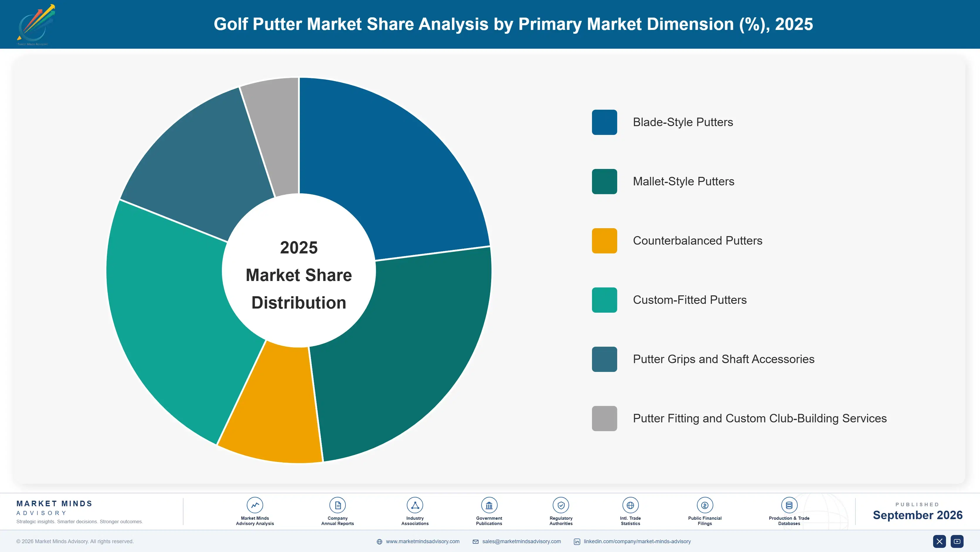980x552 pixels.
Task: Click the LinkedIn icon in footer
Action: [x=577, y=542]
